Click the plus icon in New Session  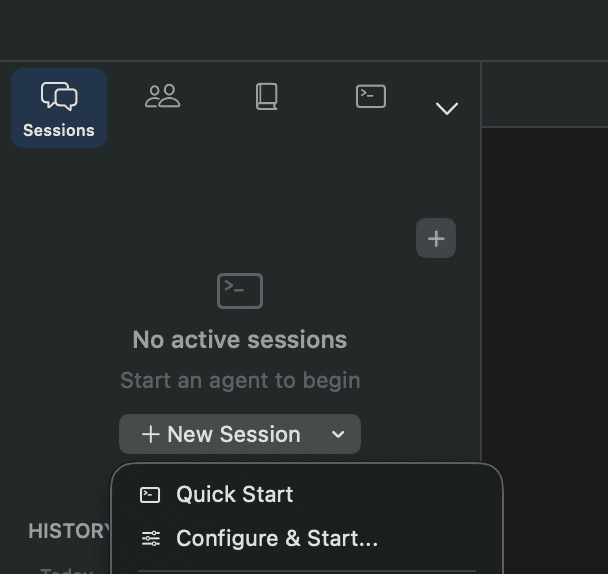point(151,434)
